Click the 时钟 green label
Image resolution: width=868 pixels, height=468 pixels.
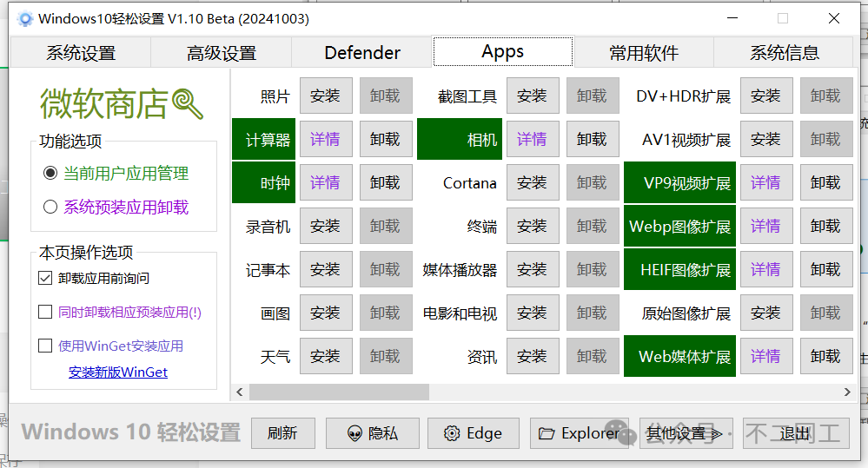(x=263, y=182)
